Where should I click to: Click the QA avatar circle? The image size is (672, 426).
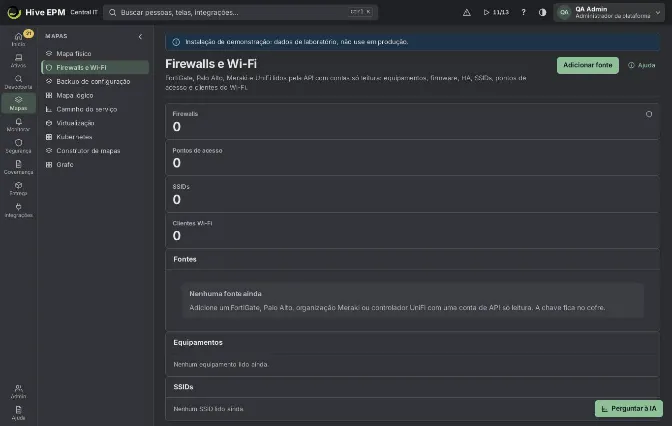[564, 12]
